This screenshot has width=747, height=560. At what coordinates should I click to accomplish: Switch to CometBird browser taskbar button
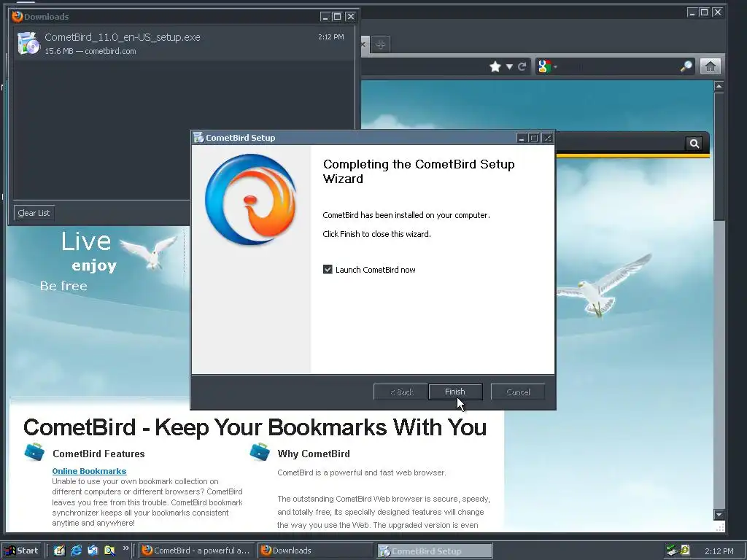point(197,551)
